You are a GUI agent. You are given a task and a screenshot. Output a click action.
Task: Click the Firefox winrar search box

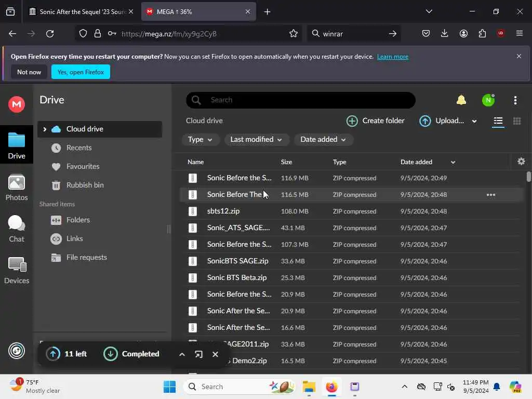click(x=353, y=34)
